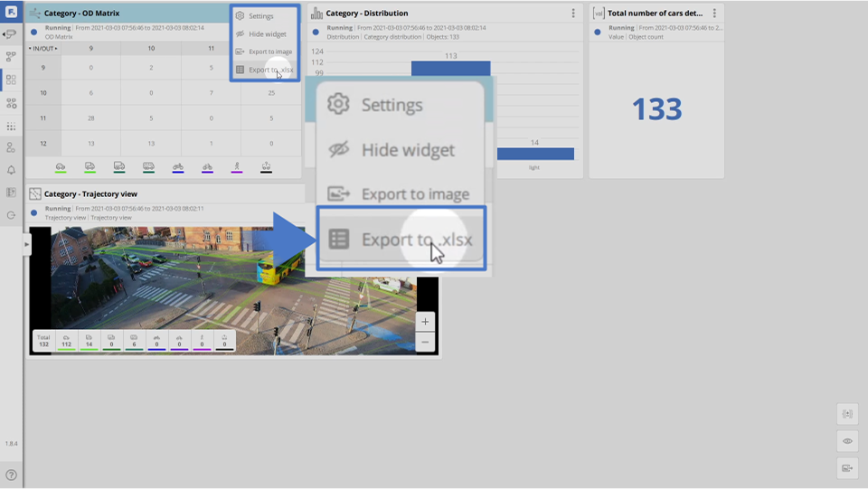Expand the collapsed side panel arrow

[26, 244]
